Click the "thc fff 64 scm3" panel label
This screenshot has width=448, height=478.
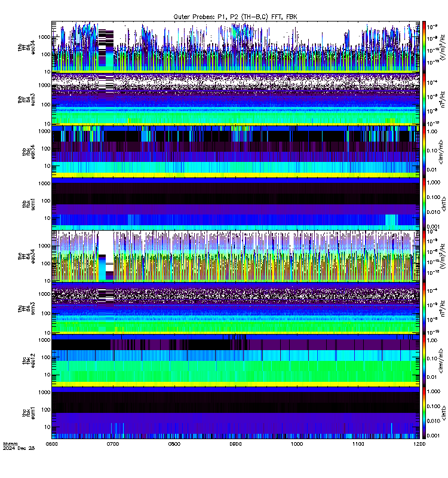click(x=26, y=308)
